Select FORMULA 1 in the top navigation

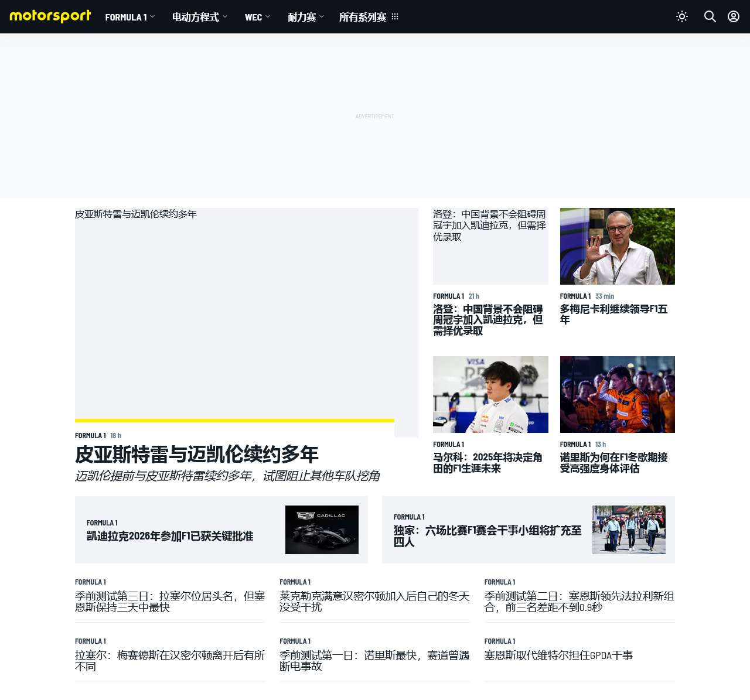126,17
